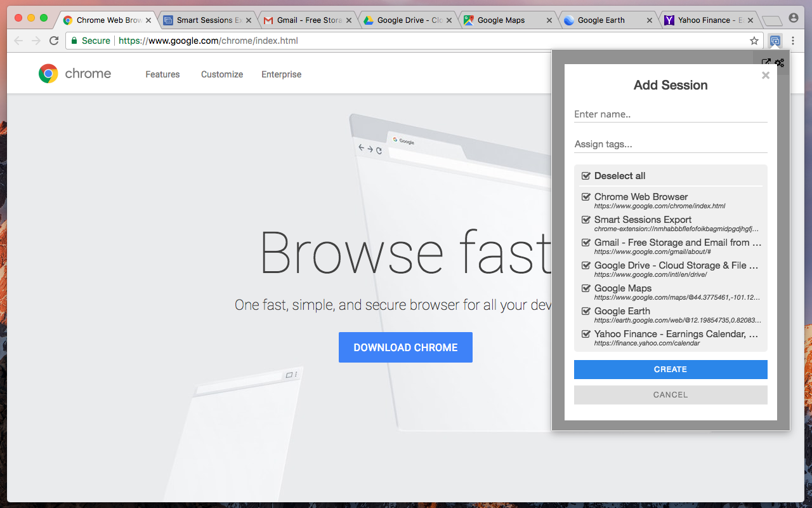This screenshot has width=812, height=508.
Task: Select the Chrome Web Browser tab
Action: coord(106,20)
